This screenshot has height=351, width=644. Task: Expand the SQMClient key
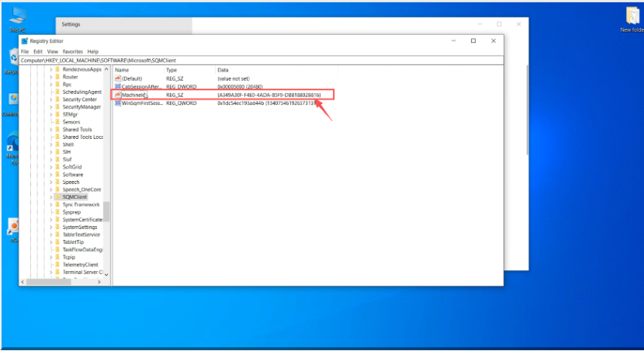pos(51,197)
